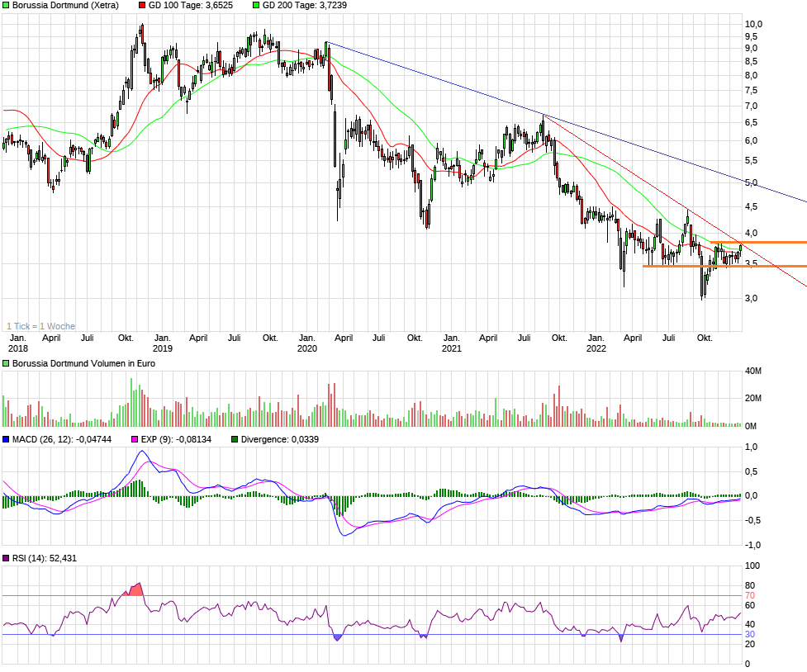807x672 pixels.
Task: Click the red overbought RSI peak area
Action: pyautogui.click(x=135, y=589)
